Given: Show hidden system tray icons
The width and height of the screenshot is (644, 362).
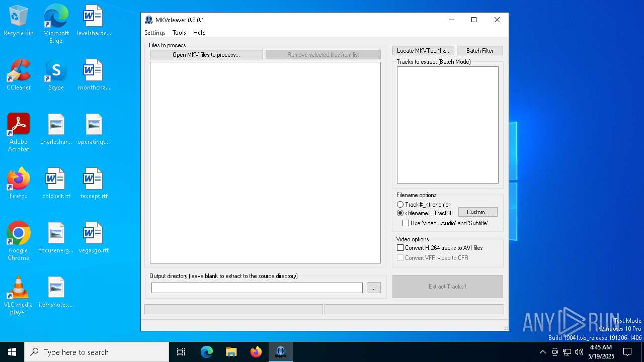Looking at the screenshot, I should click(542, 352).
